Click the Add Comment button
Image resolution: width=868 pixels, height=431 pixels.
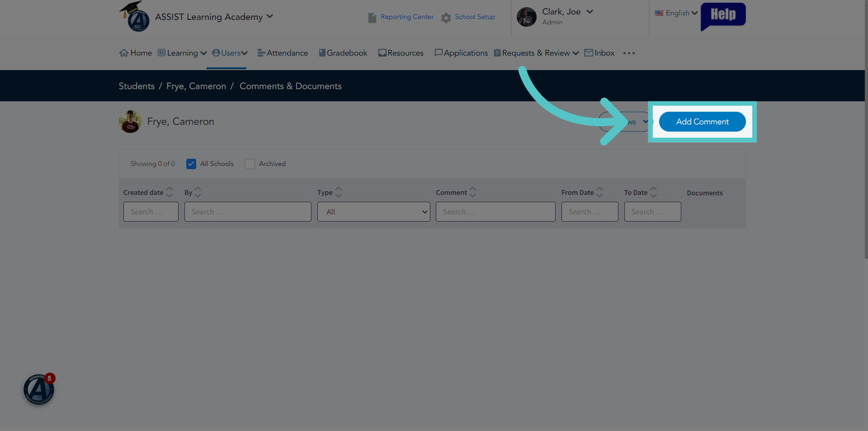tap(702, 122)
